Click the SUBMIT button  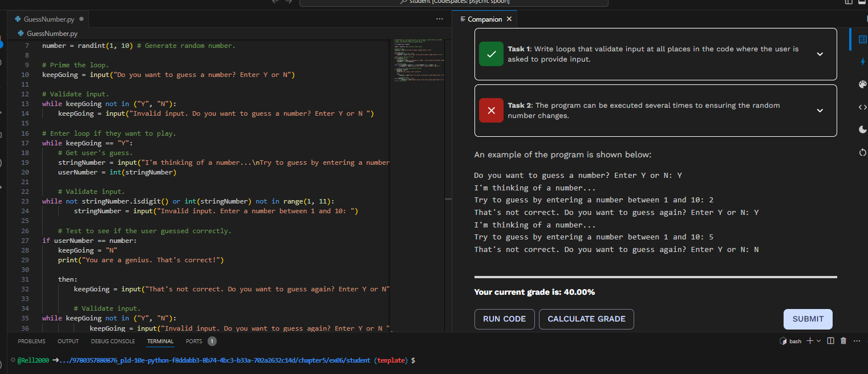click(x=808, y=319)
